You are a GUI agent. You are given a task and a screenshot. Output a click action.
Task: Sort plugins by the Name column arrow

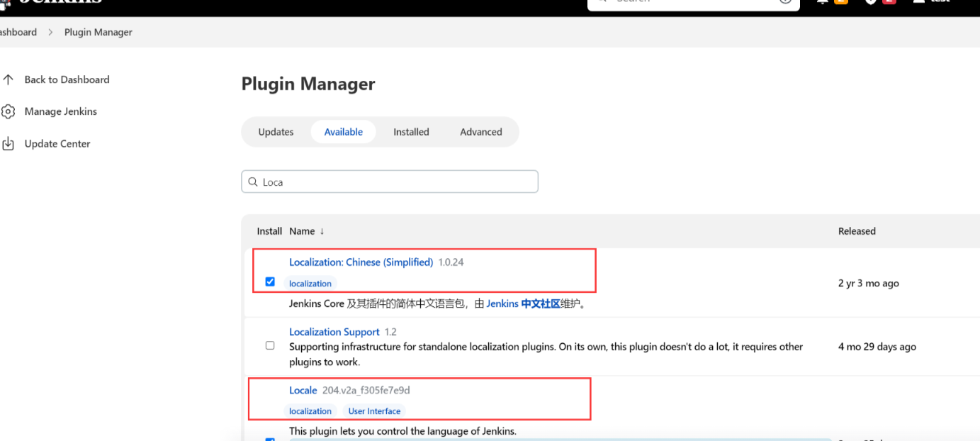coord(322,231)
